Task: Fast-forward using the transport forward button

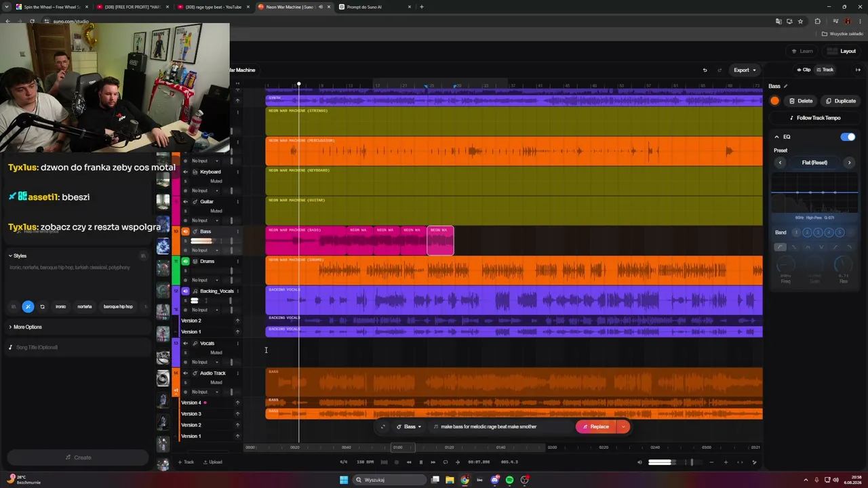Action: click(433, 462)
